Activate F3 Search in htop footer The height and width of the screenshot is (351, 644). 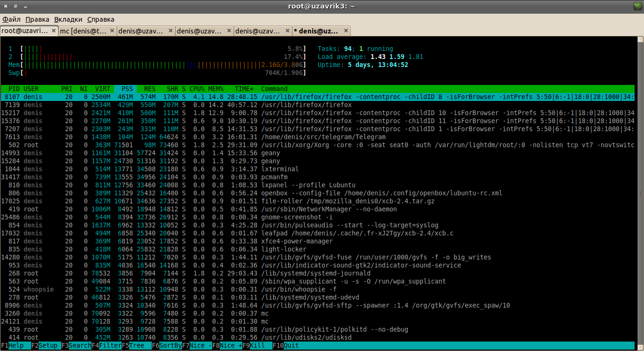point(76,345)
